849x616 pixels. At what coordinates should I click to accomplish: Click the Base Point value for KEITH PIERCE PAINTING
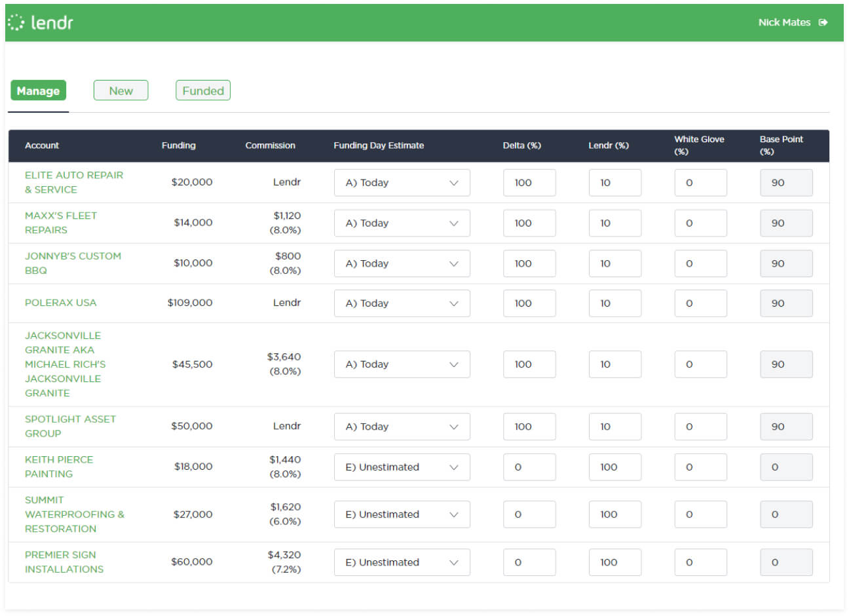pos(786,467)
